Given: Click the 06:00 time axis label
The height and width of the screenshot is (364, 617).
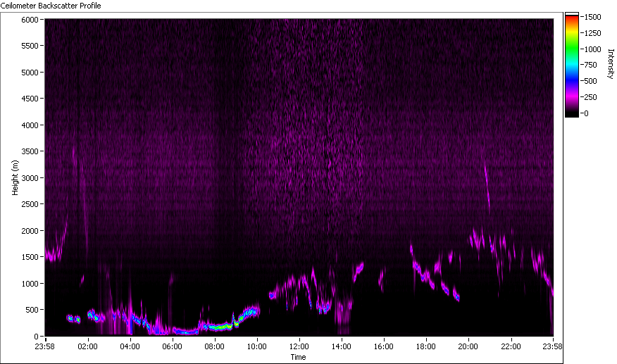Looking at the screenshot, I should 173,346.
